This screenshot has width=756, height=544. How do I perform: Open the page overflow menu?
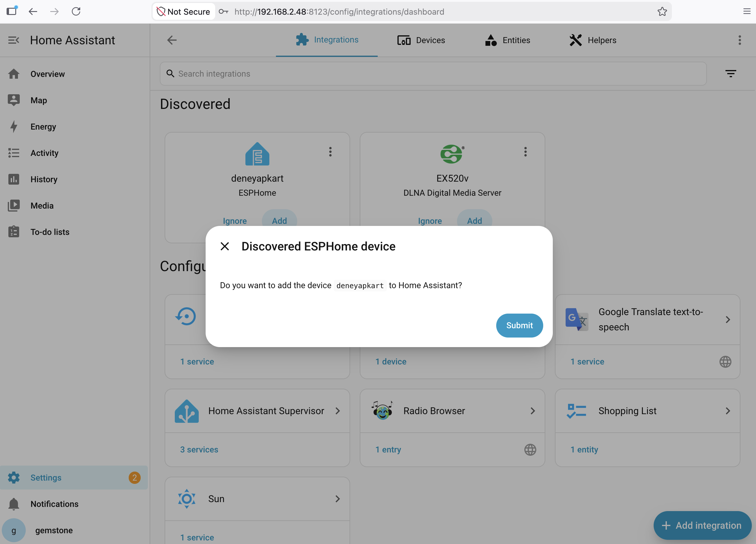coord(740,40)
